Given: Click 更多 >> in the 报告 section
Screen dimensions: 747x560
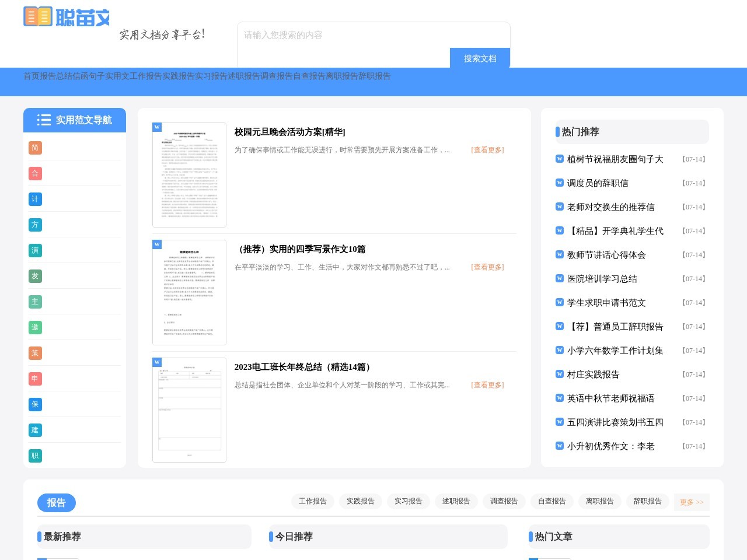Looking at the screenshot, I should 692,502.
